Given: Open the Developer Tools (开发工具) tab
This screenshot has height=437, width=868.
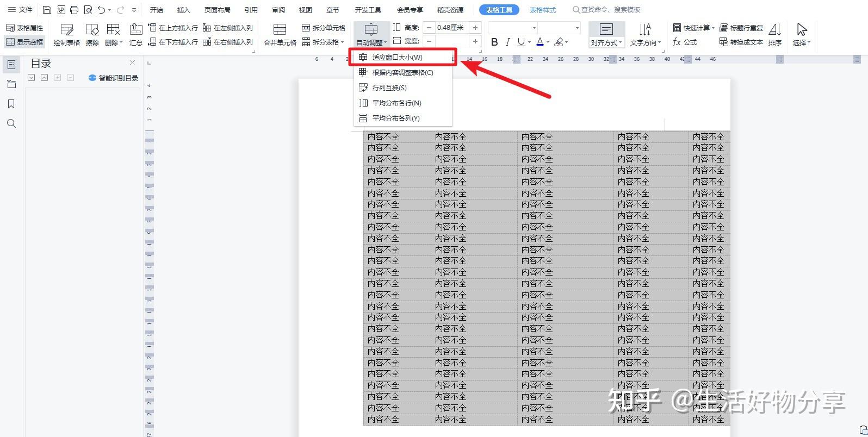Looking at the screenshot, I should [368, 10].
